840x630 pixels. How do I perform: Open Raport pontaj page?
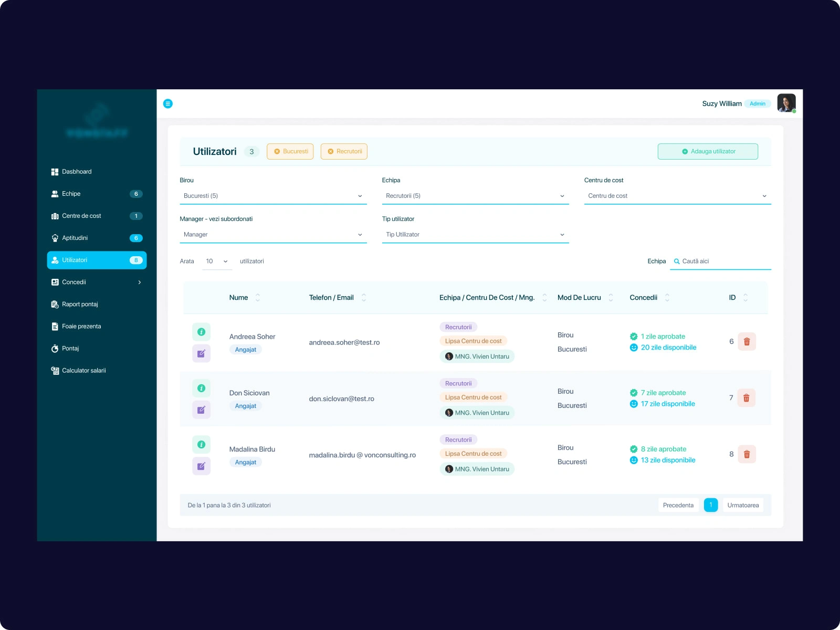pos(97,304)
